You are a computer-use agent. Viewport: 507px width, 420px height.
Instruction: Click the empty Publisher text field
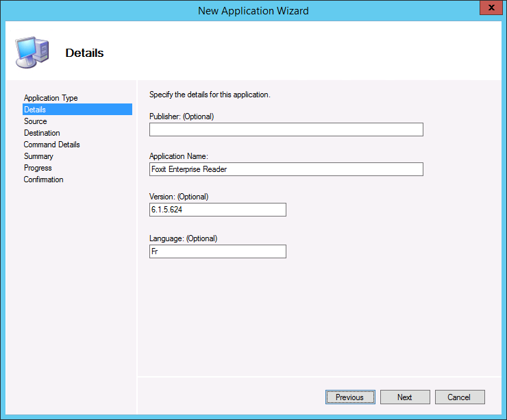point(286,129)
